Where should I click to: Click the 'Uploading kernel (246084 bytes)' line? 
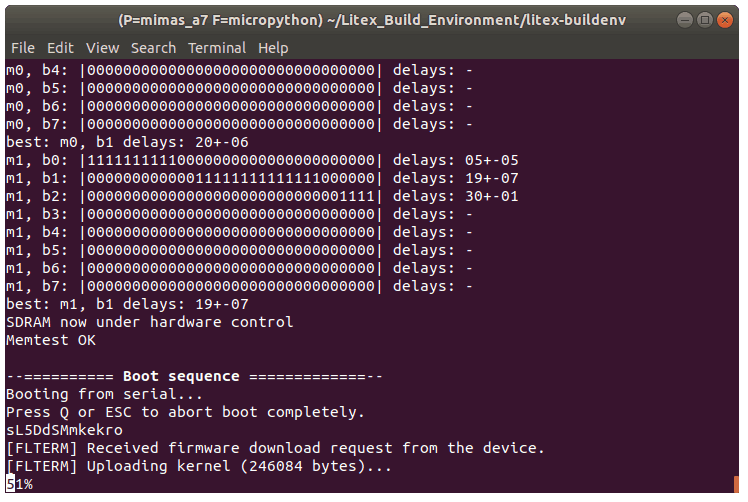pos(199,466)
